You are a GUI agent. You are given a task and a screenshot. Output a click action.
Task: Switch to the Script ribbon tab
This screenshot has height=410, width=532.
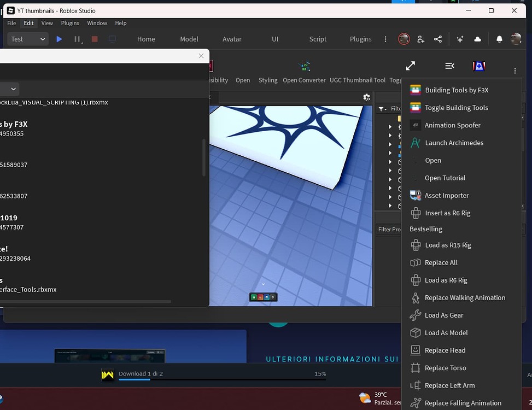point(318,39)
